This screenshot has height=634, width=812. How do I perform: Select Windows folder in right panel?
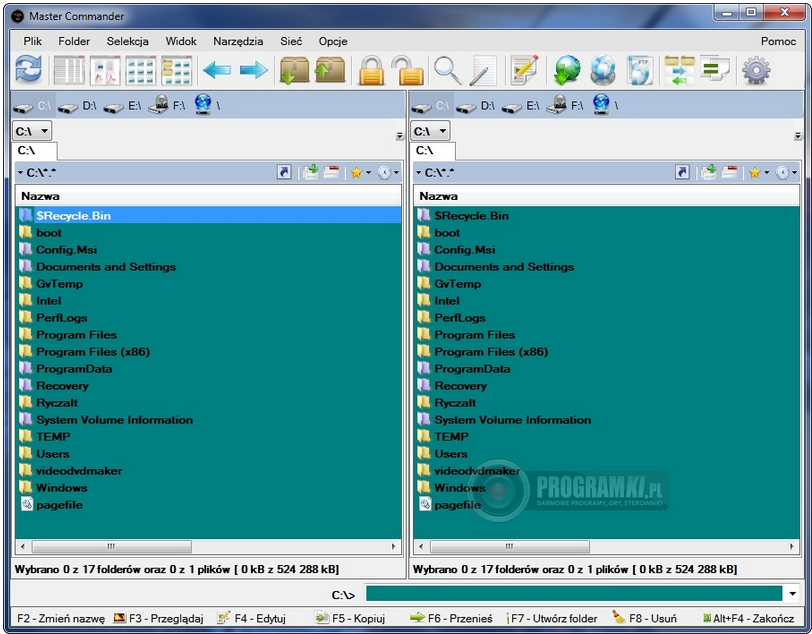point(459,487)
